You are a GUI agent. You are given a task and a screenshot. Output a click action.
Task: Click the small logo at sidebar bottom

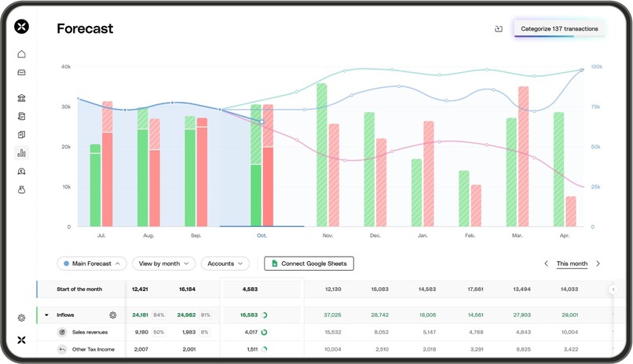[x=21, y=340]
